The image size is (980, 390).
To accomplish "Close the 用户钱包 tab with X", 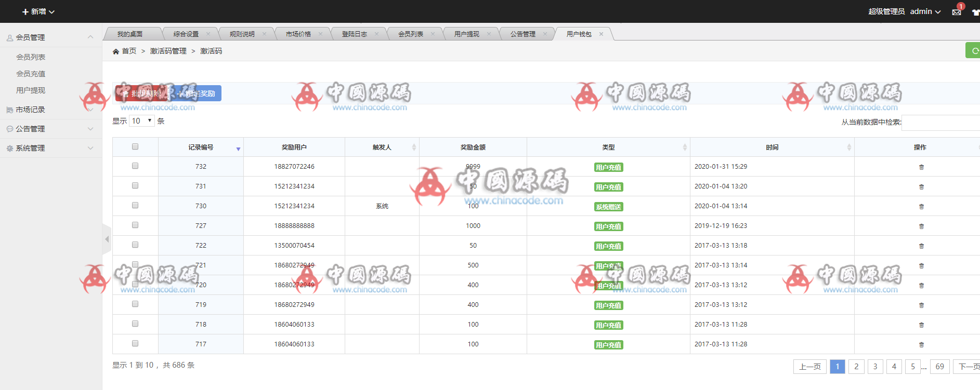I will click(601, 34).
